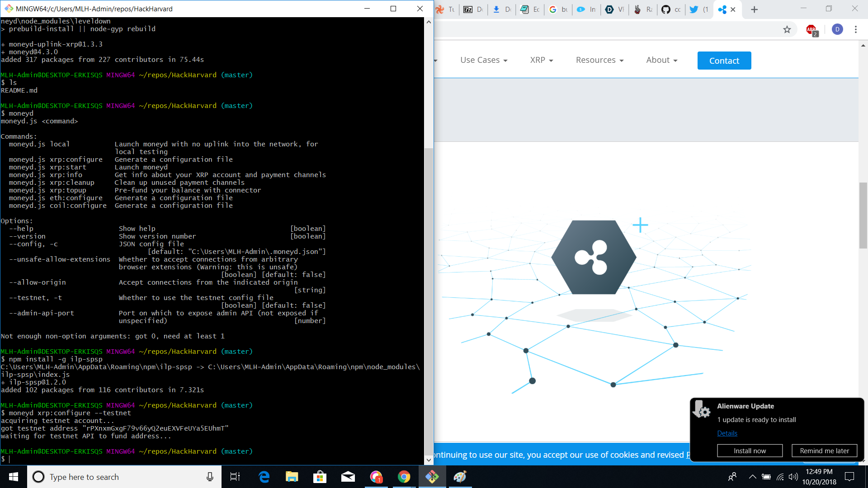Switch to the Twitter browser tab
The width and height of the screenshot is (868, 488).
(699, 9)
